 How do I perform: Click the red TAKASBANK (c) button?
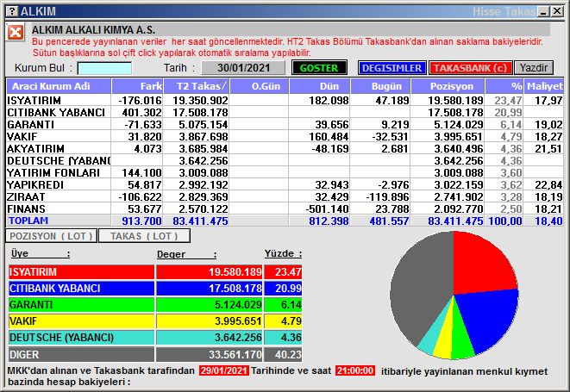coord(470,68)
